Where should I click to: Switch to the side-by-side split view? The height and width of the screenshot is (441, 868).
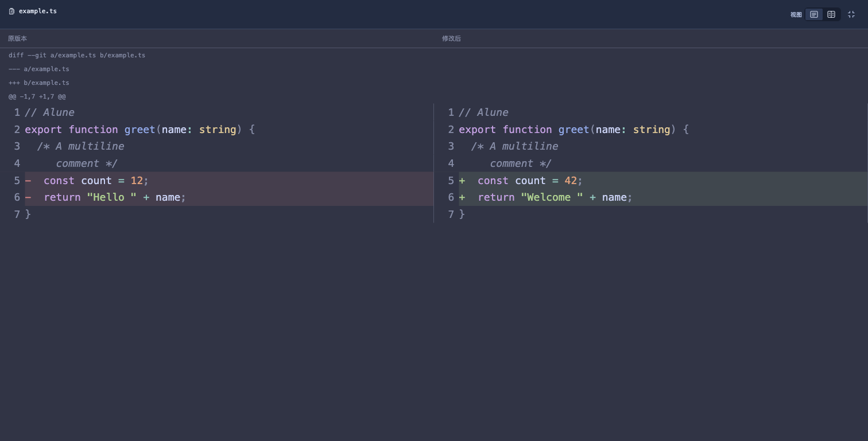(x=831, y=14)
